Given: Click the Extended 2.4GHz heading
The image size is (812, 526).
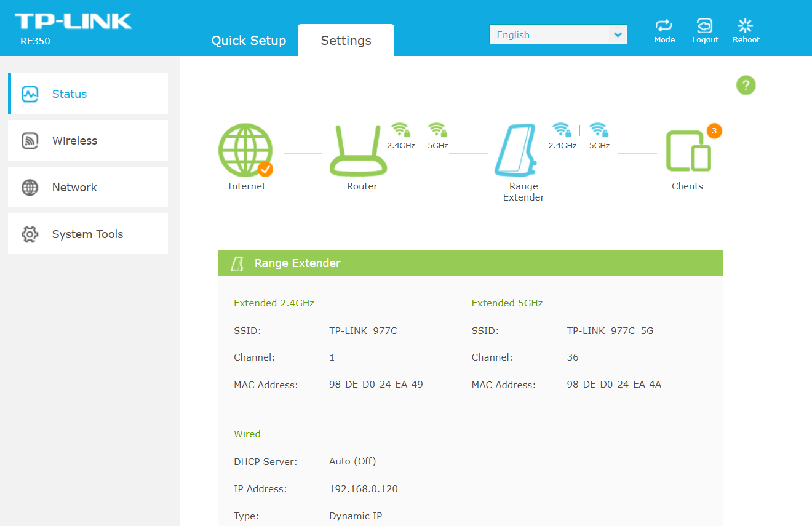Looking at the screenshot, I should click(x=274, y=303).
